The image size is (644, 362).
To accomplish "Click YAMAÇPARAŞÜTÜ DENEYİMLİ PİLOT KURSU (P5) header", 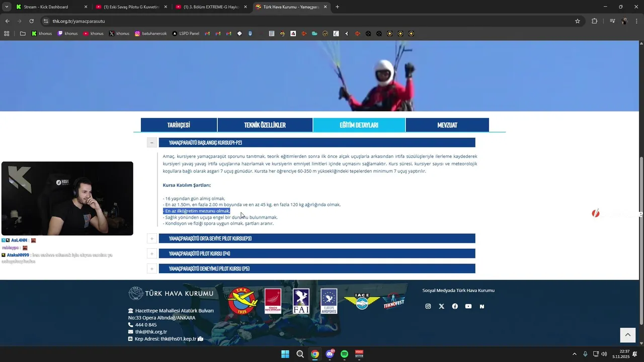I will pos(317,268).
